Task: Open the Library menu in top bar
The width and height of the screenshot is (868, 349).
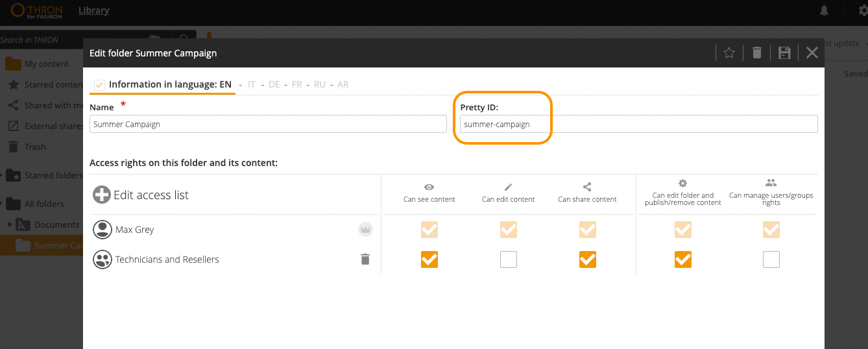Action: click(93, 10)
